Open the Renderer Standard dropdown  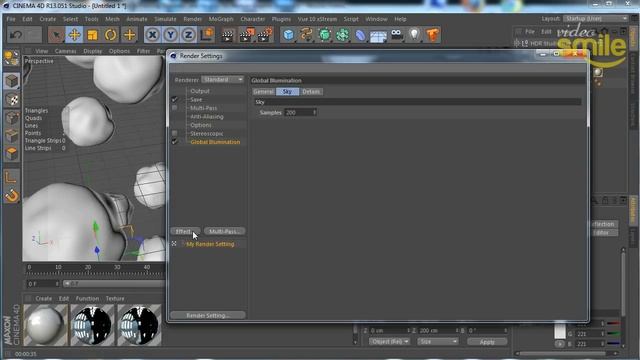[x=223, y=80]
